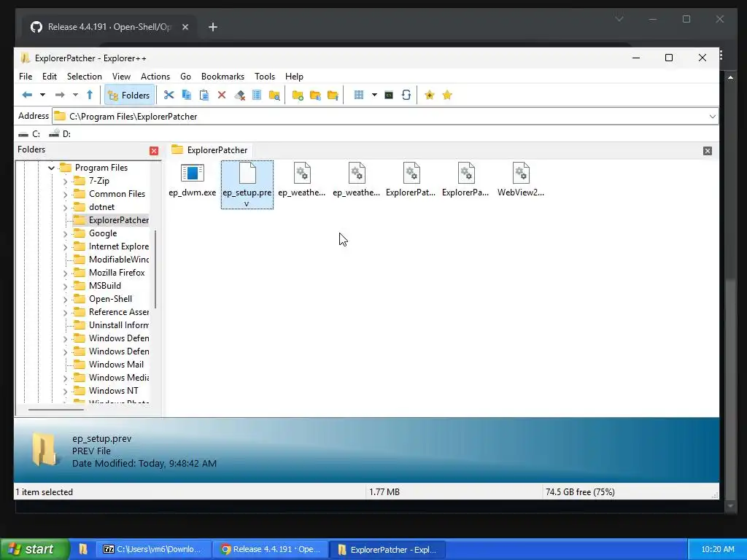Image resolution: width=747 pixels, height=560 pixels.
Task: Expand the 7-Zip folder node
Action: coord(65,182)
